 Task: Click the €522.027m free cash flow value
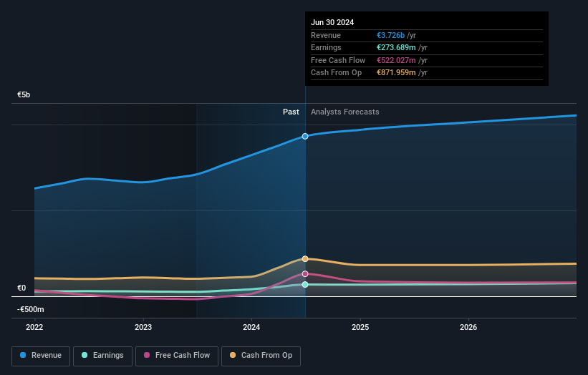point(396,60)
